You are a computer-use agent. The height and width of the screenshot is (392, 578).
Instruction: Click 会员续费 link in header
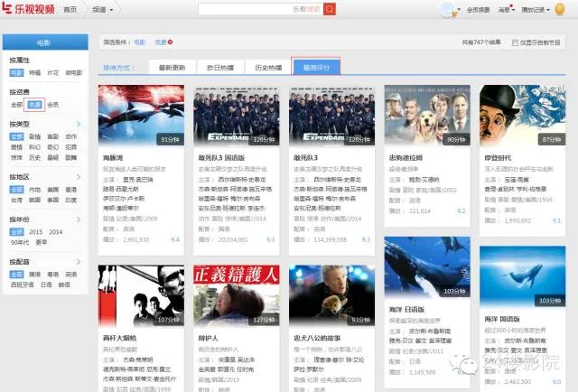pyautogui.click(x=478, y=10)
